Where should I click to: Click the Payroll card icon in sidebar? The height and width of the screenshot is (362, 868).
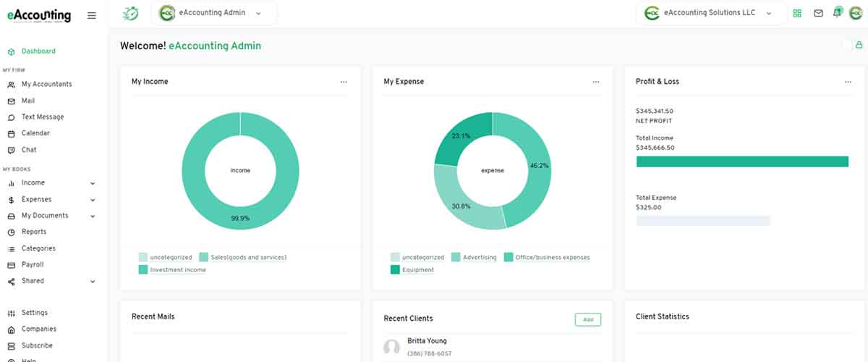[11, 265]
